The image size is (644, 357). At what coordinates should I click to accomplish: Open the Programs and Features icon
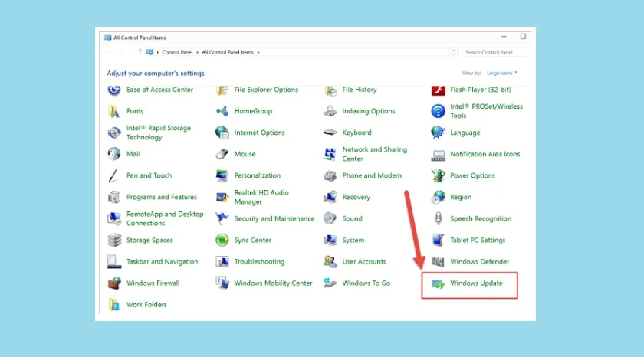click(x=114, y=198)
